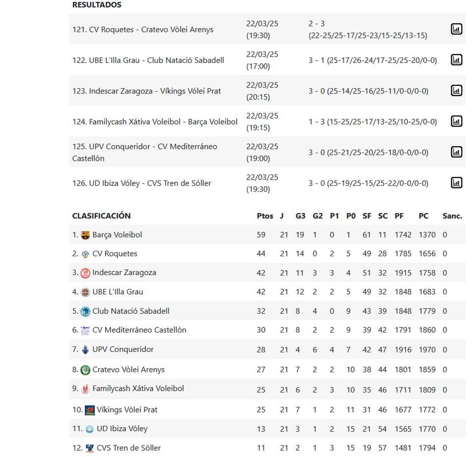Open statistics for CV Roquetes - Cratevo Vòlei Arenys match
Image resolution: width=476 pixels, height=457 pixels.
tap(457, 29)
